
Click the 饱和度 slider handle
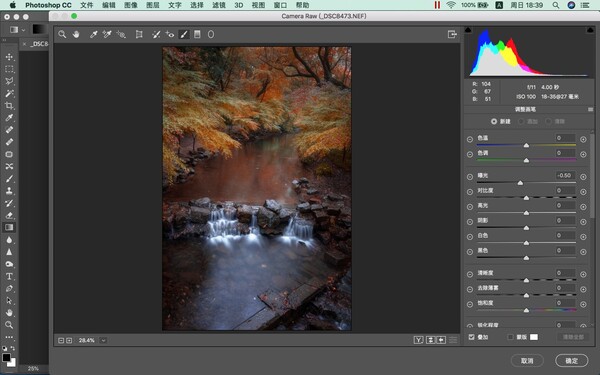526,310
